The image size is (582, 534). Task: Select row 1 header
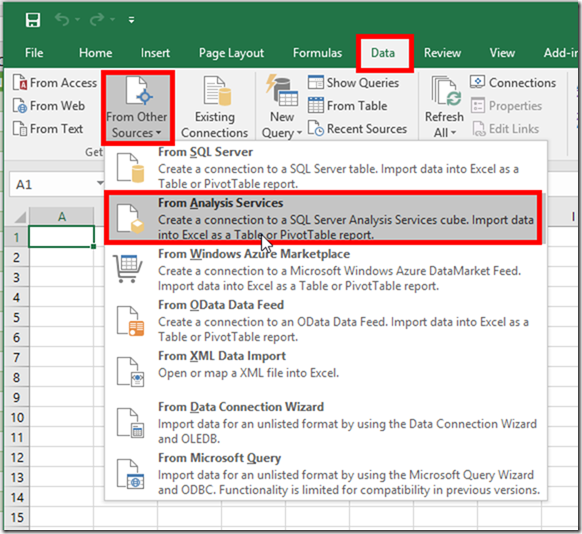click(17, 237)
